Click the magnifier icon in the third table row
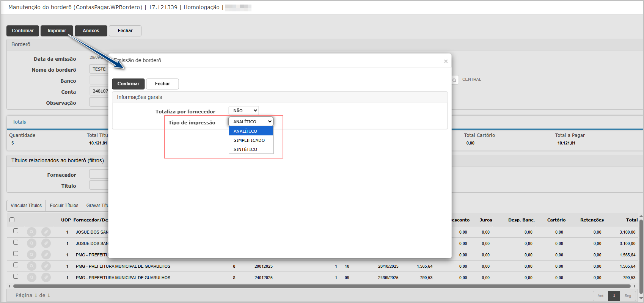 pyautogui.click(x=32, y=254)
